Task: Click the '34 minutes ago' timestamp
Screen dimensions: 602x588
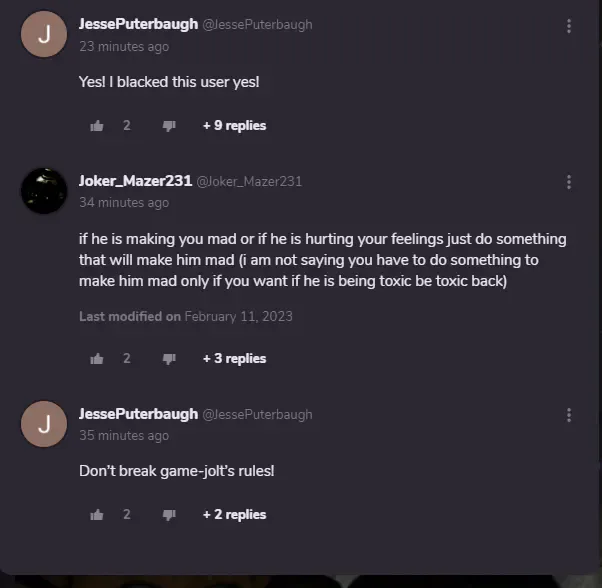Action: (x=124, y=202)
